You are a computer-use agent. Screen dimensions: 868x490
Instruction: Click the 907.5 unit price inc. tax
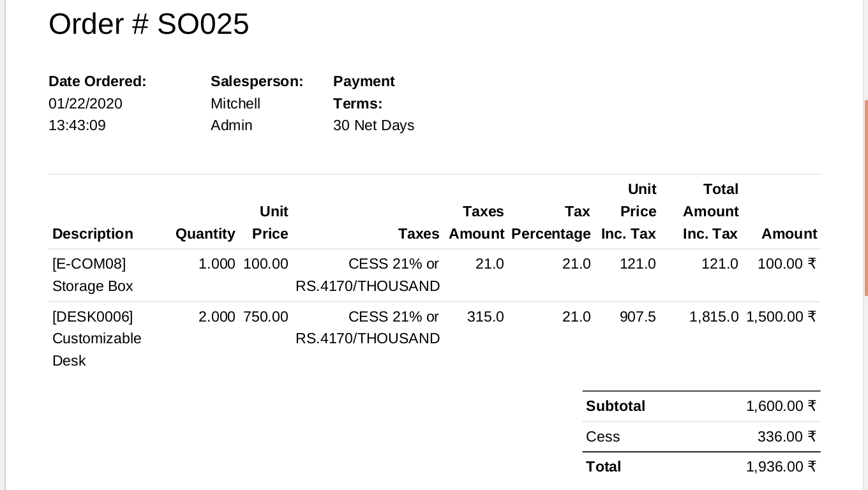(x=638, y=317)
